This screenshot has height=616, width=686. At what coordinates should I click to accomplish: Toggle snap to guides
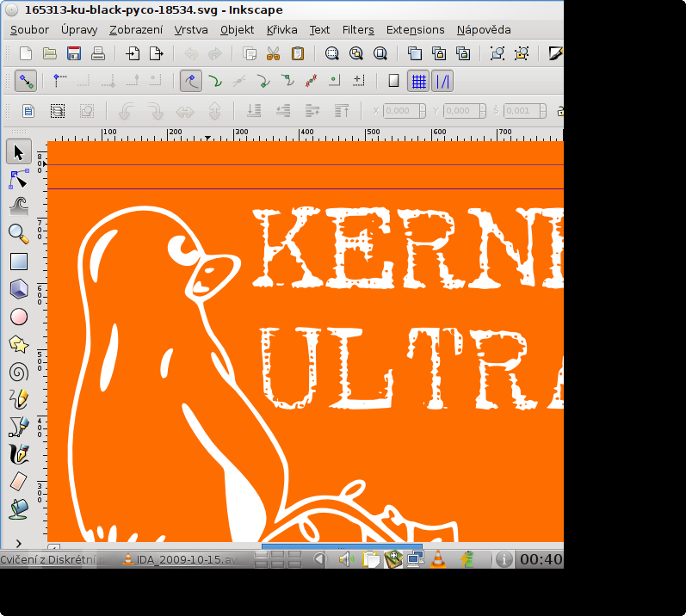[442, 82]
